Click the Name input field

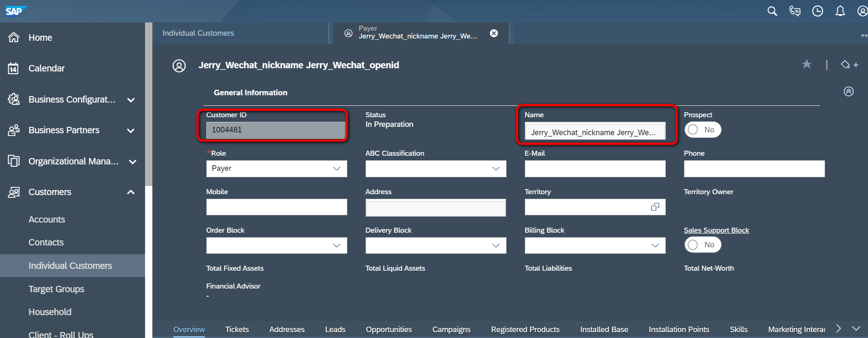click(595, 132)
